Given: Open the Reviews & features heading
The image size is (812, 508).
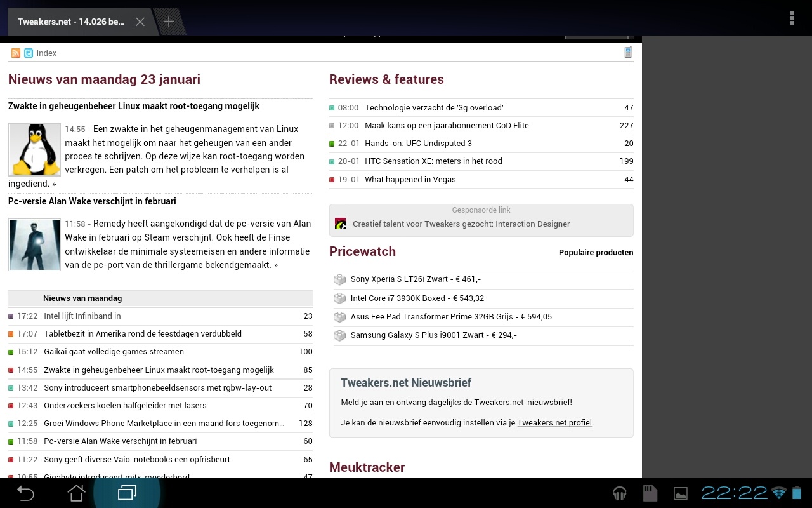Looking at the screenshot, I should [x=386, y=79].
